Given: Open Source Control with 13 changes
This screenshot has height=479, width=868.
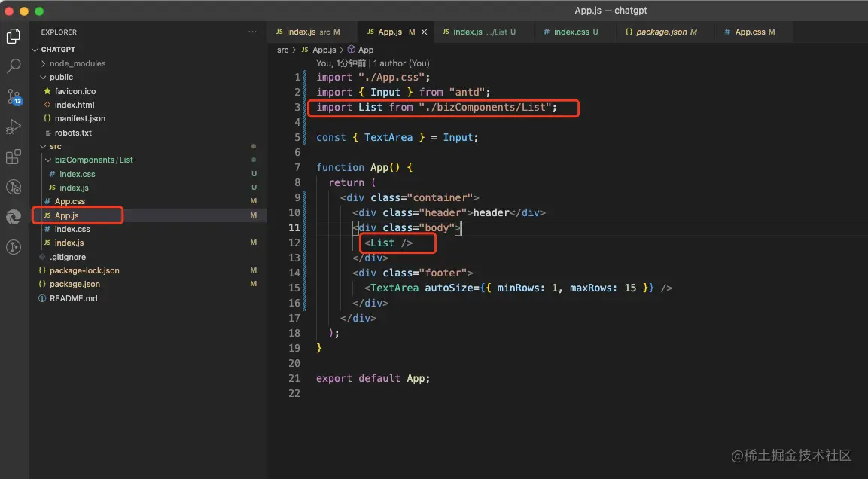Looking at the screenshot, I should pyautogui.click(x=14, y=96).
